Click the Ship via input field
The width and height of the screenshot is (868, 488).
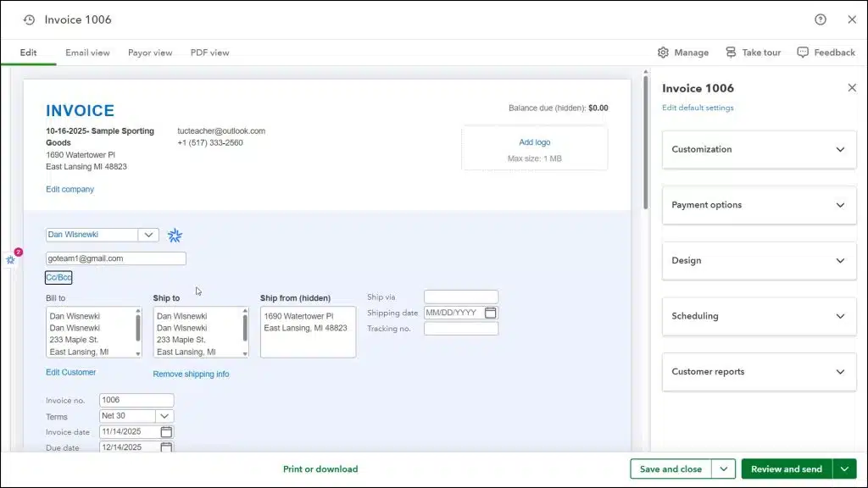(x=461, y=297)
